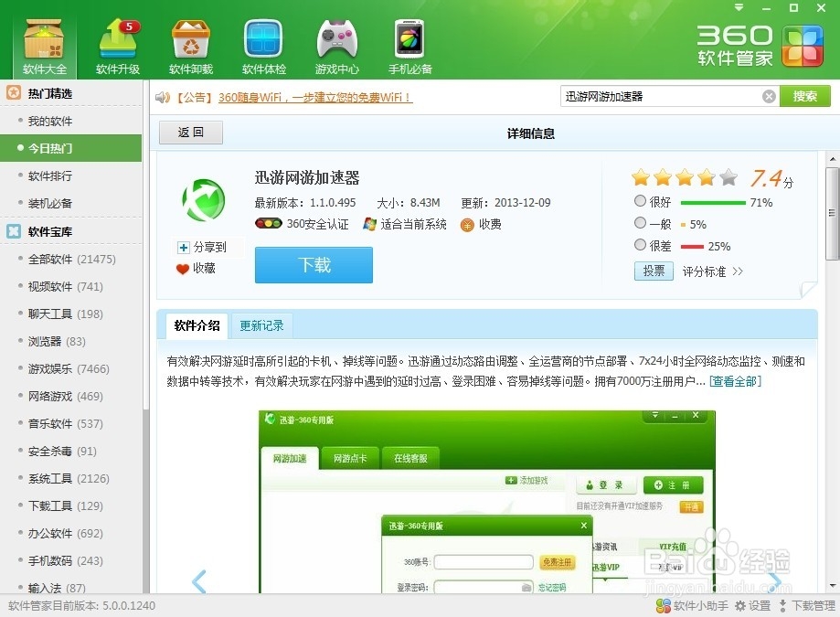Click the red heart 收藏 icon

point(183,269)
